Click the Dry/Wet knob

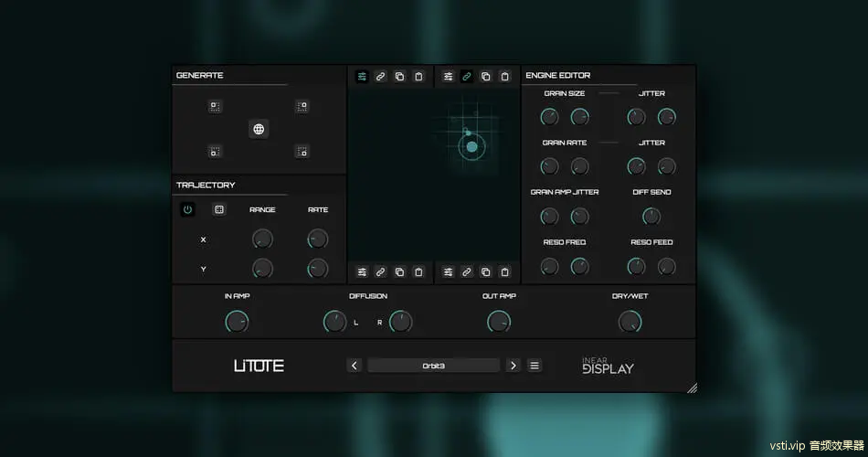click(630, 322)
